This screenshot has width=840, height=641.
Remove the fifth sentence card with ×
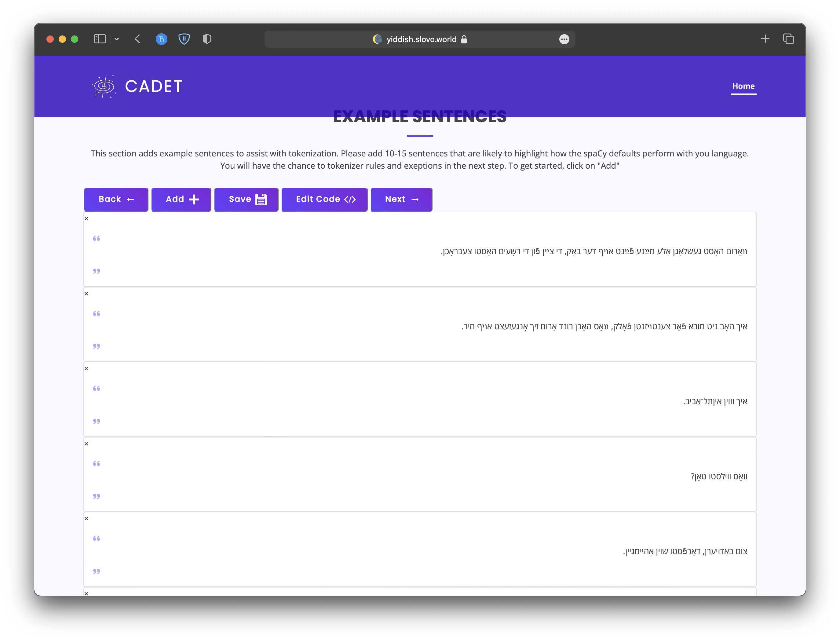[86, 518]
